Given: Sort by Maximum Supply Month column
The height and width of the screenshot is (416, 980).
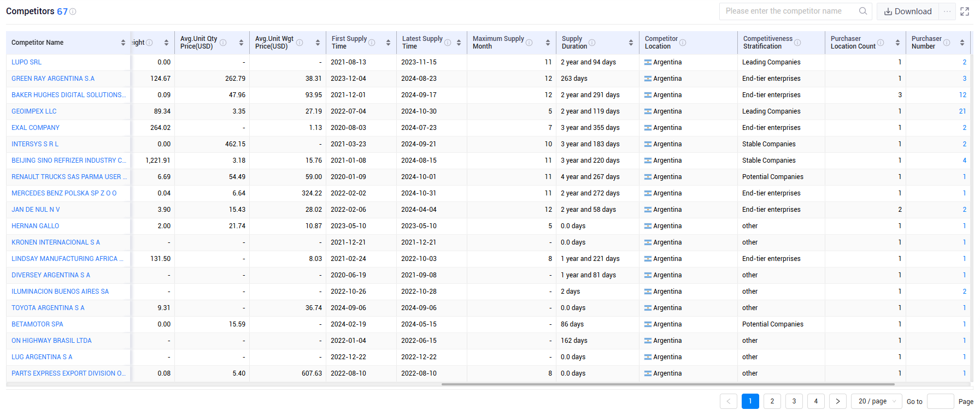Looking at the screenshot, I should [548, 43].
